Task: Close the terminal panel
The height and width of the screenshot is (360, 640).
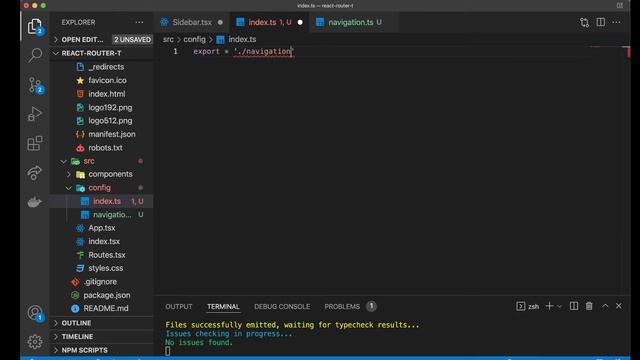Action: click(619, 306)
